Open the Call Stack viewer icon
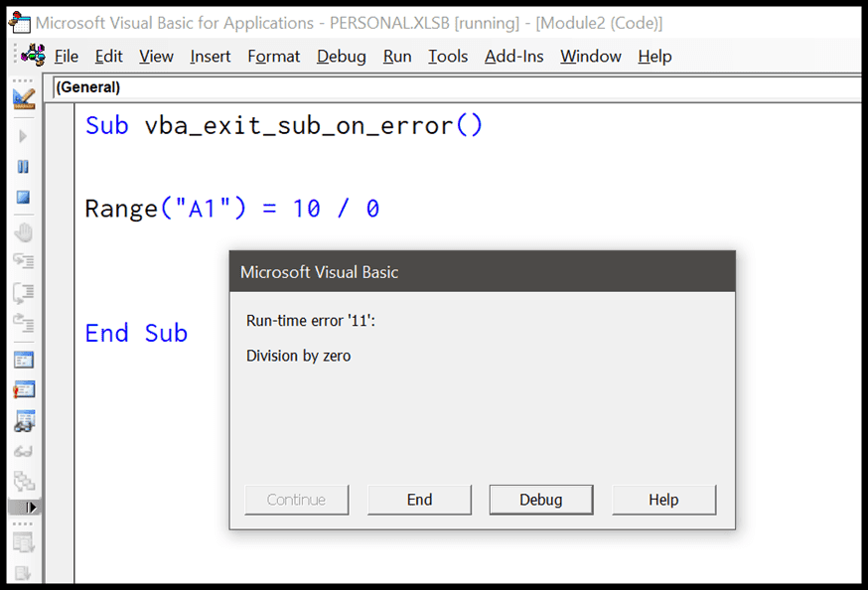 (22, 479)
